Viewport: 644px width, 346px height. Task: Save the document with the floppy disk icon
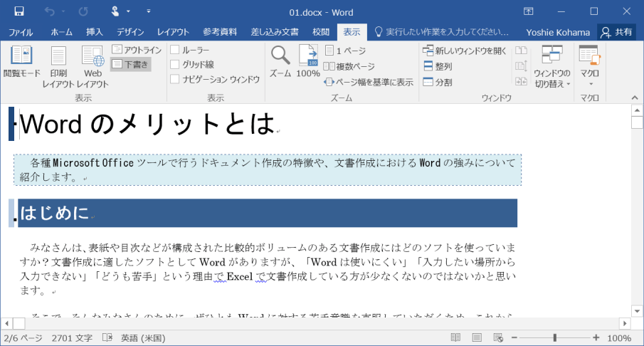(19, 11)
